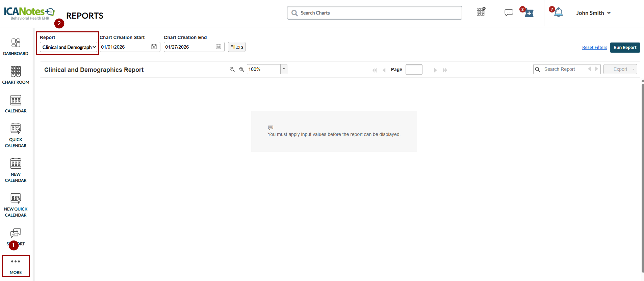Expand the John Smith user menu
The image size is (644, 281).
coord(593,13)
